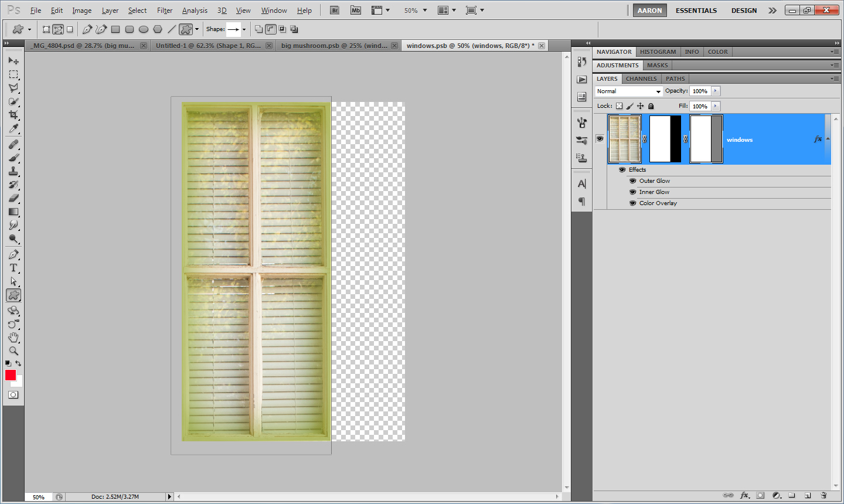This screenshot has height=504, width=844.
Task: Open the Filter menu
Action: coord(165,11)
